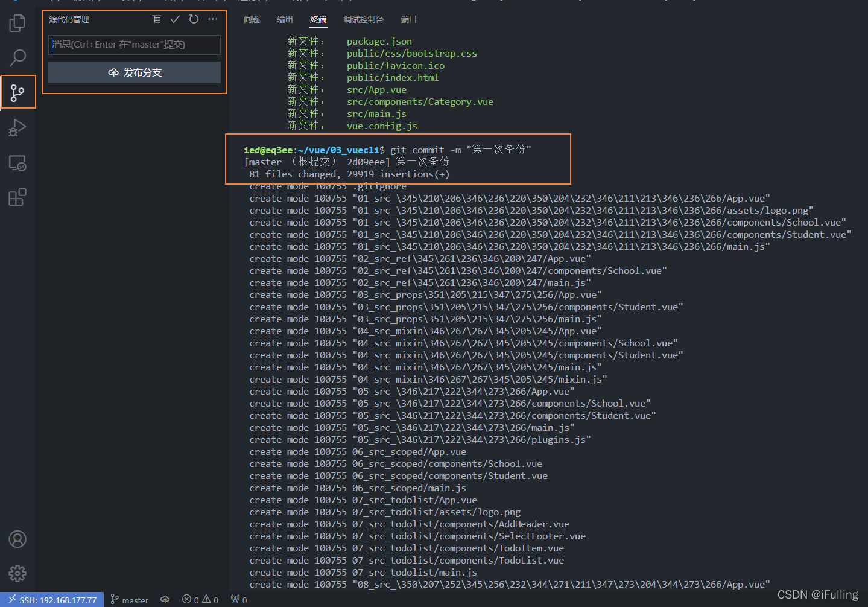The image size is (868, 607).
Task: Click the SSH: 192.168.177.77 remote indicator
Action: 52,600
